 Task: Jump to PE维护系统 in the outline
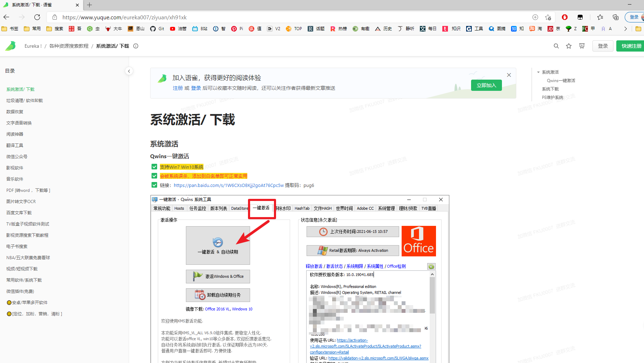click(552, 98)
